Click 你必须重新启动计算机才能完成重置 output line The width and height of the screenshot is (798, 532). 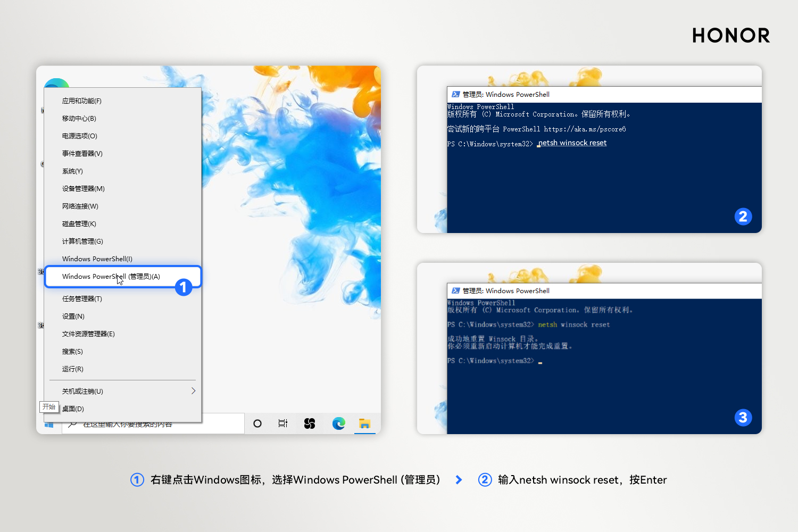pyautogui.click(x=510, y=346)
